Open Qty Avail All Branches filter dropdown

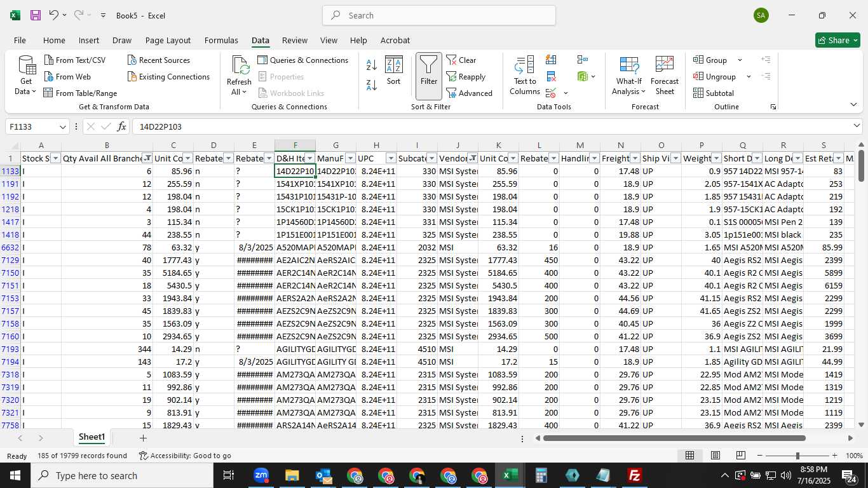(147, 158)
